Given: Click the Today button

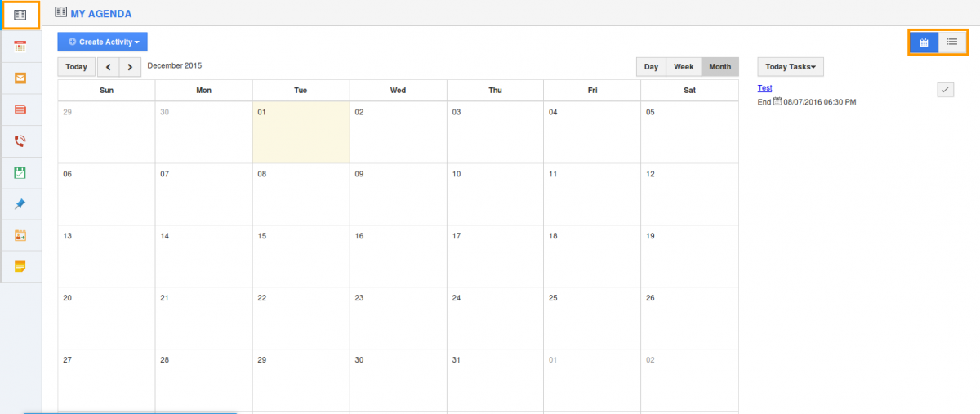Looking at the screenshot, I should [77, 67].
